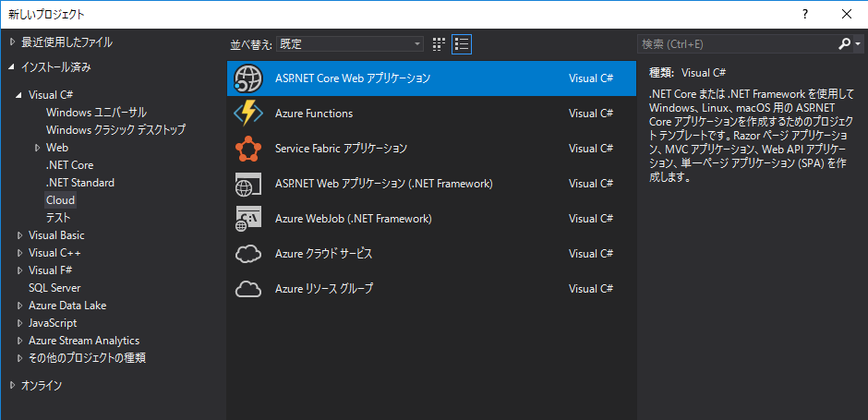The image size is (868, 420).
Task: Click Visual C# label in Azure Functions row
Action: [591, 114]
